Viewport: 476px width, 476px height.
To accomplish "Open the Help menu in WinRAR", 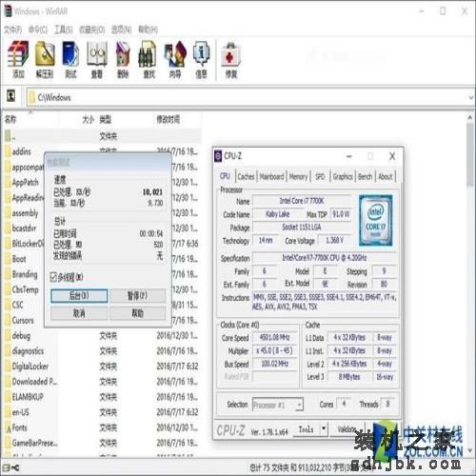I will pos(148,30).
